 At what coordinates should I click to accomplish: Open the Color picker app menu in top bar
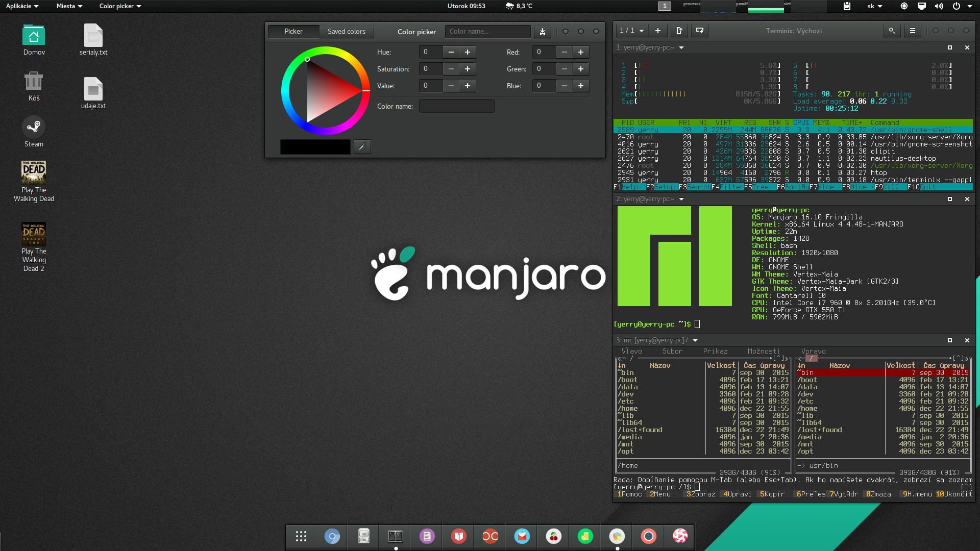coord(120,6)
